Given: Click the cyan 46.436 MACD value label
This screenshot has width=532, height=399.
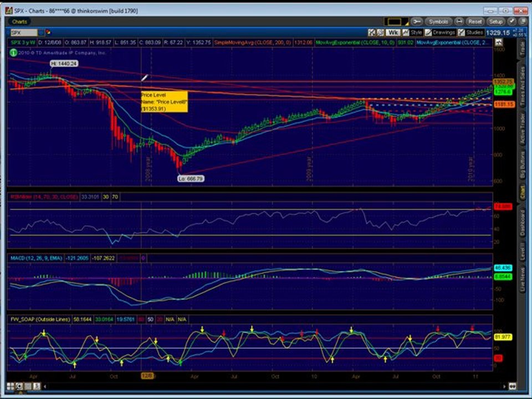Looking at the screenshot, I should point(503,268).
